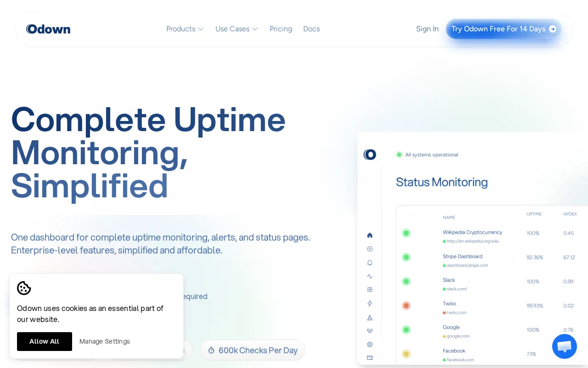Viewport: 588px width, 368px height.
Task: Open Manage Settings for cookies
Action: pyautogui.click(x=105, y=341)
